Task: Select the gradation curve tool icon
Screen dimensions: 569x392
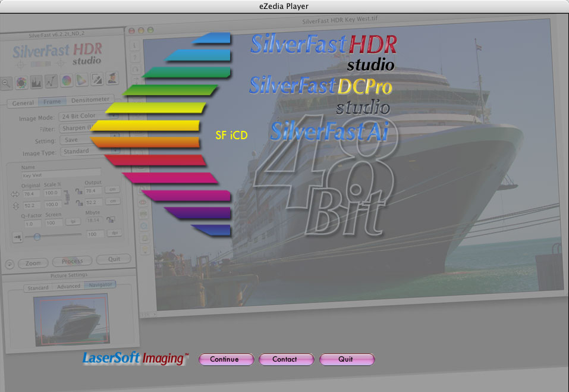Action: pos(51,81)
